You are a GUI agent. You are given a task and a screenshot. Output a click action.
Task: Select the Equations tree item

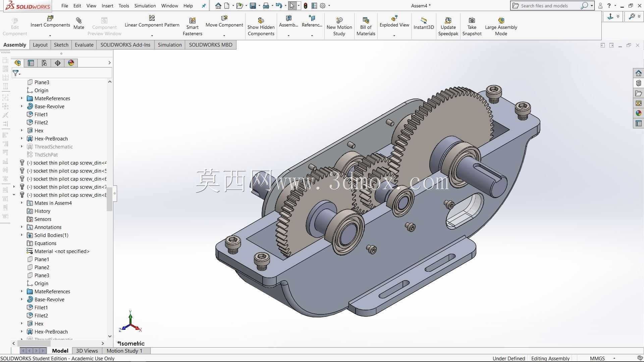point(45,243)
